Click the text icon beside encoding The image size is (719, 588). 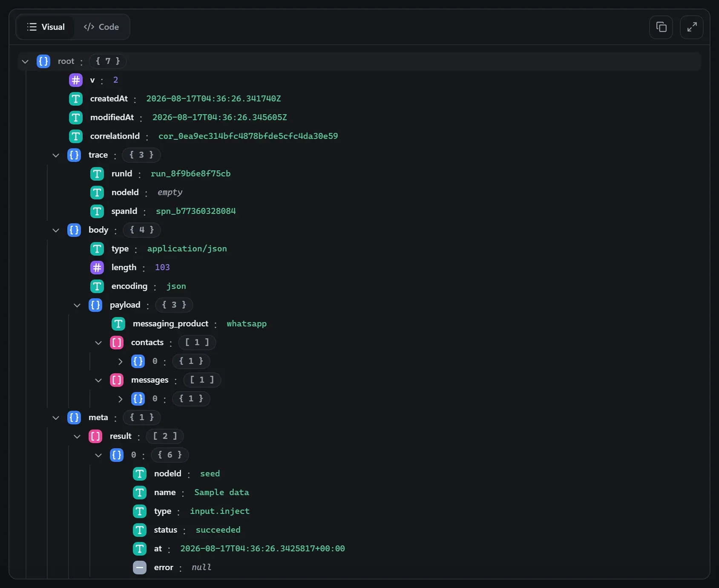tap(97, 286)
